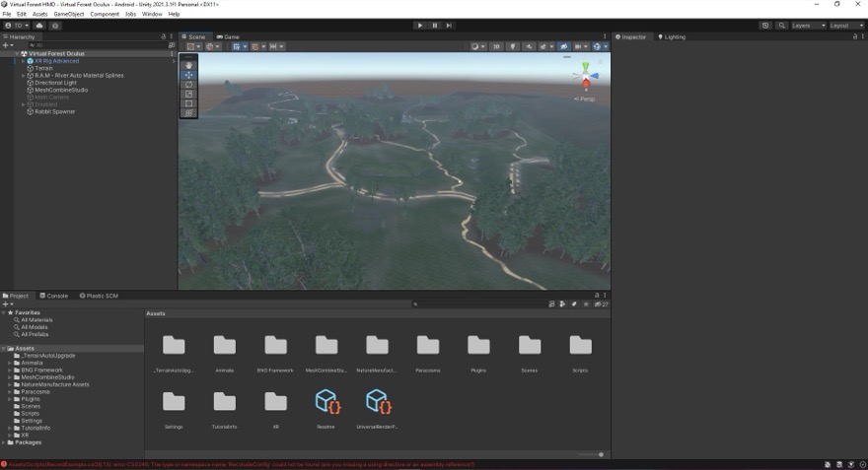This screenshot has height=470, width=868.
Task: Click the UniversalRenderP... asset icon
Action: 378,401
